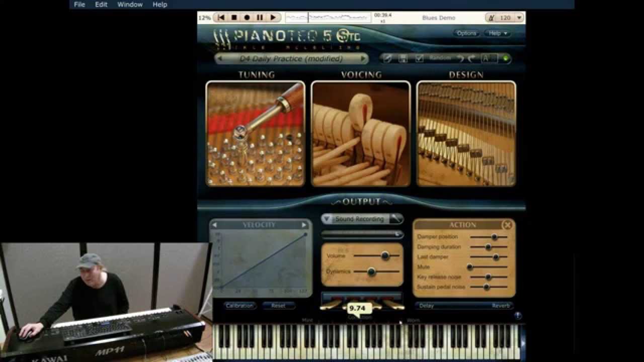Open the Tuning panel image

(256, 134)
